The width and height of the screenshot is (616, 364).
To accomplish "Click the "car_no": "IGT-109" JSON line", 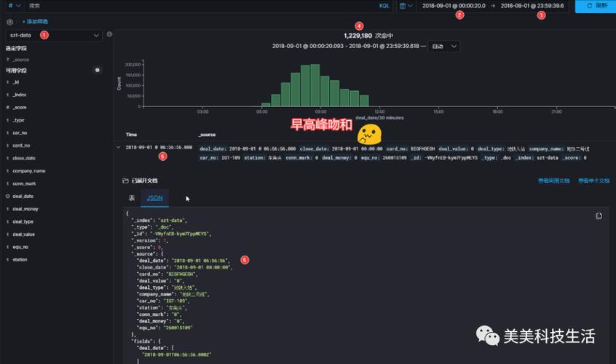I will point(163,301).
